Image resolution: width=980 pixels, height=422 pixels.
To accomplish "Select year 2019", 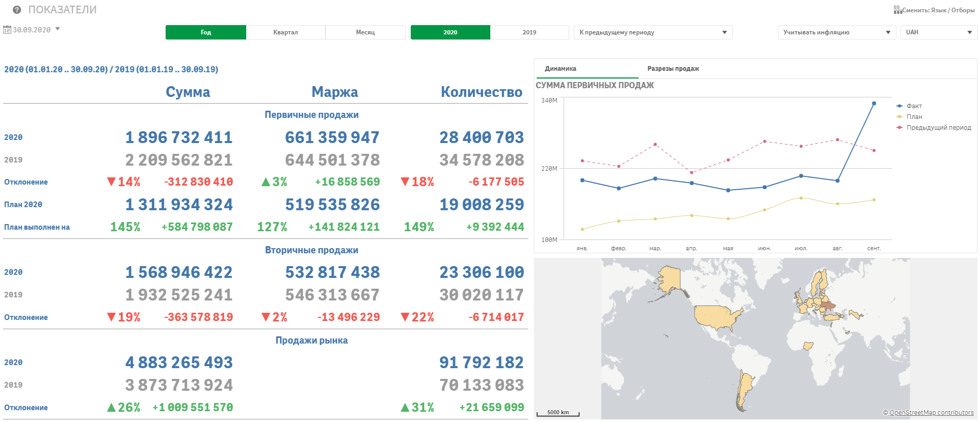I will (x=529, y=32).
